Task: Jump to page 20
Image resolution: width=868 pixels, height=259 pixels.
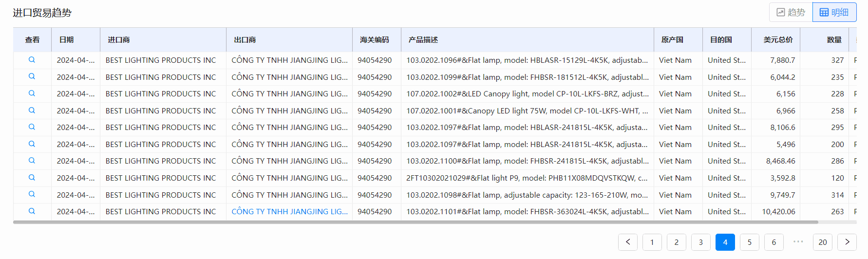Action: tap(823, 242)
